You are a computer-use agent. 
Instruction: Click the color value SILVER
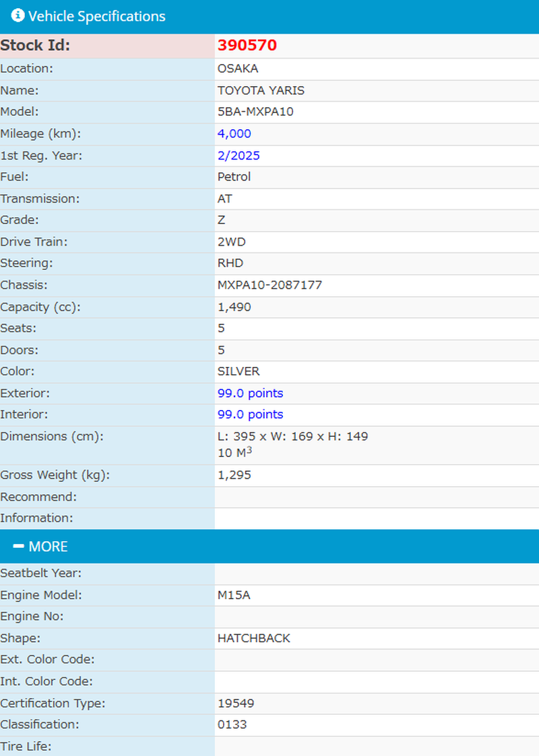(239, 371)
